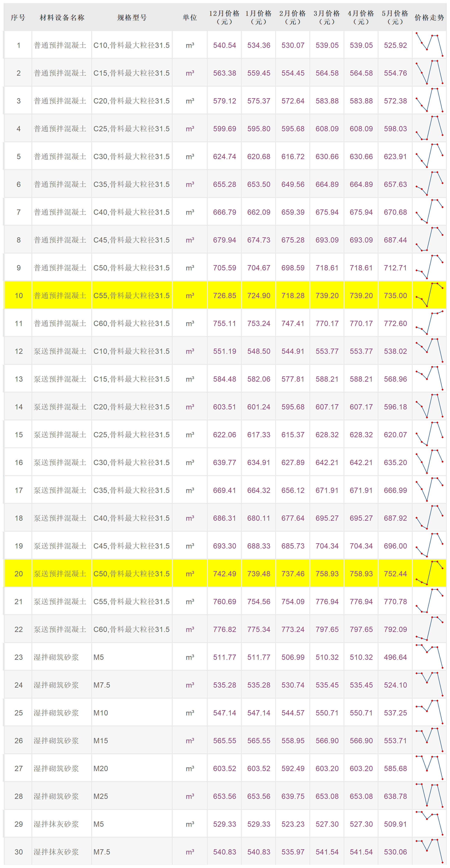Click the 规格型号 column header
The height and width of the screenshot is (868, 450).
132,17
